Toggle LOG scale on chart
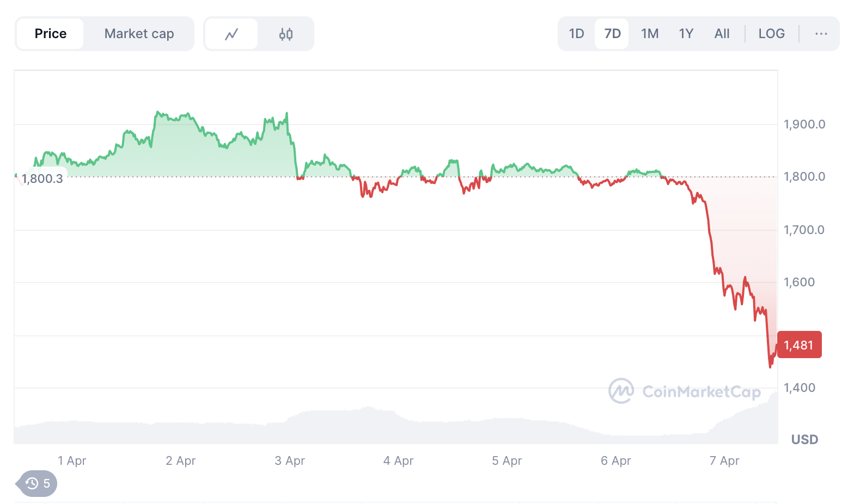This screenshot has height=504, width=854. (x=771, y=34)
